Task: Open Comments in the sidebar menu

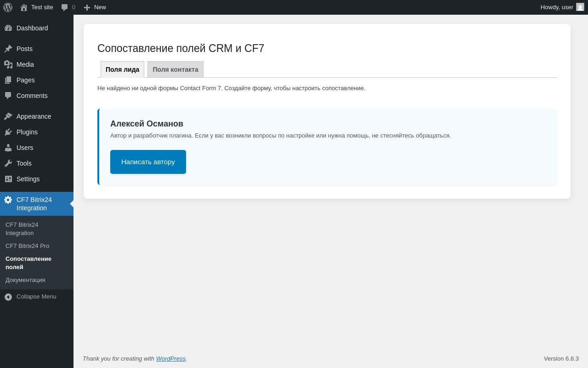Action: point(37,96)
